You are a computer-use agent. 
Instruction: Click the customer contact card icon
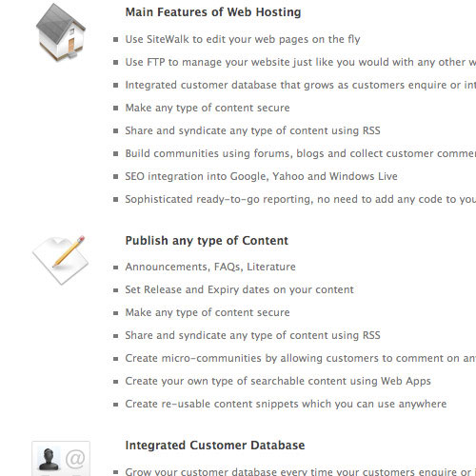[61, 459]
